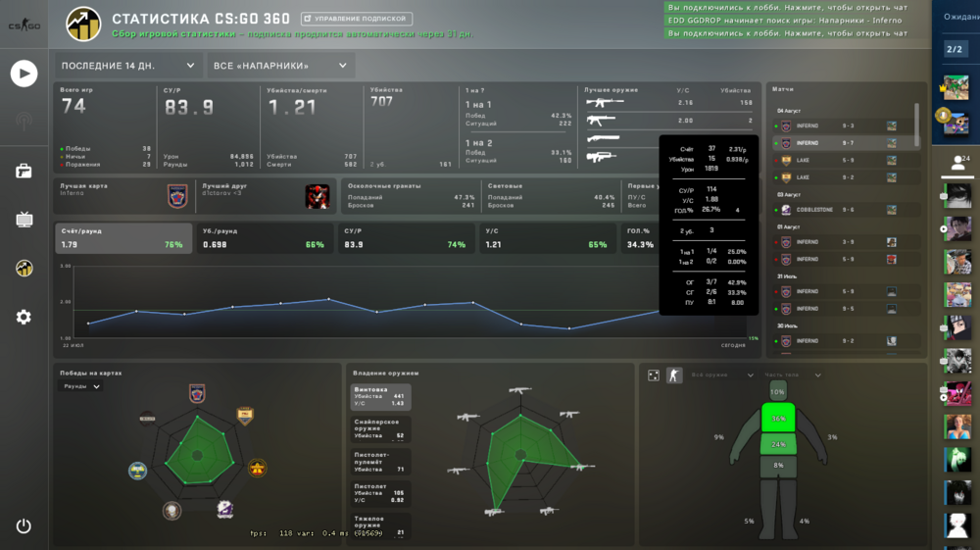
Task: Select the «Уб./раунд» chart tab
Action: click(x=265, y=238)
